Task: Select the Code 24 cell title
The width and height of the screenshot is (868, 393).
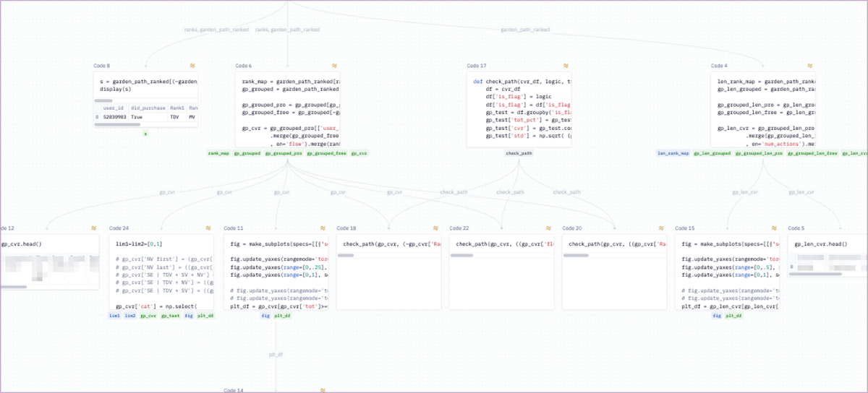Action: tap(119, 228)
